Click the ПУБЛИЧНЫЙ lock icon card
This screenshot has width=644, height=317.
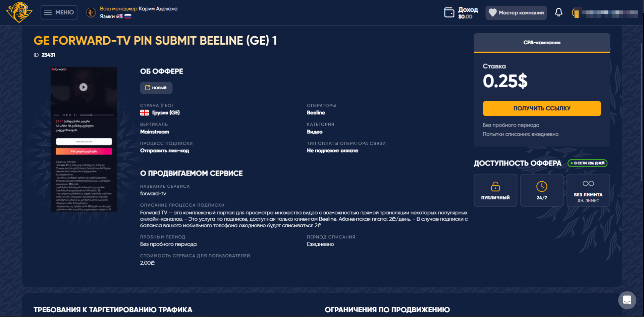tap(495, 190)
